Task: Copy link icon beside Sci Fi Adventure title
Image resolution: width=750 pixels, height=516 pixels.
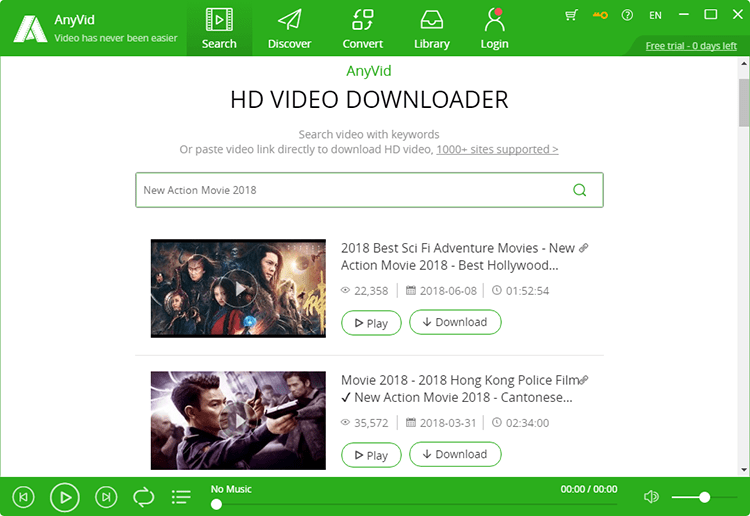Action: coord(584,248)
